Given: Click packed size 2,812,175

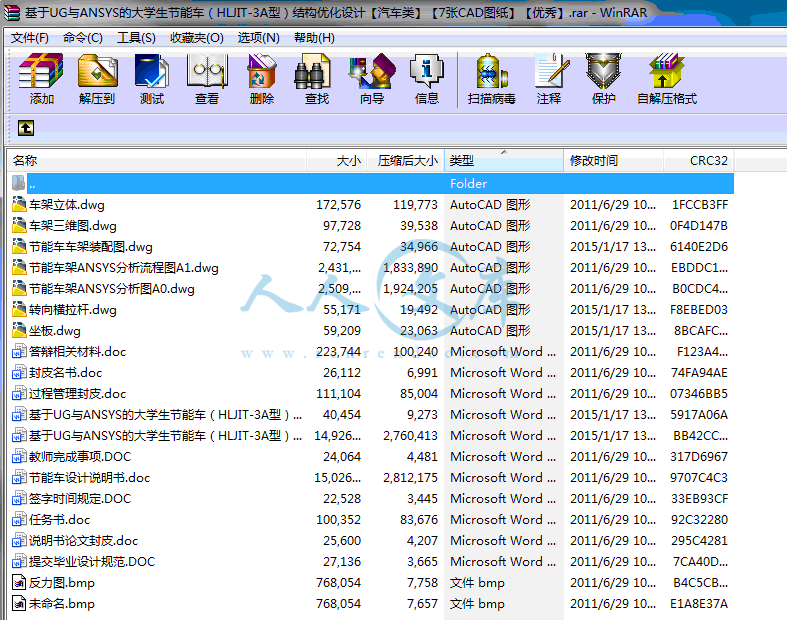Looking at the screenshot, I should point(411,478).
